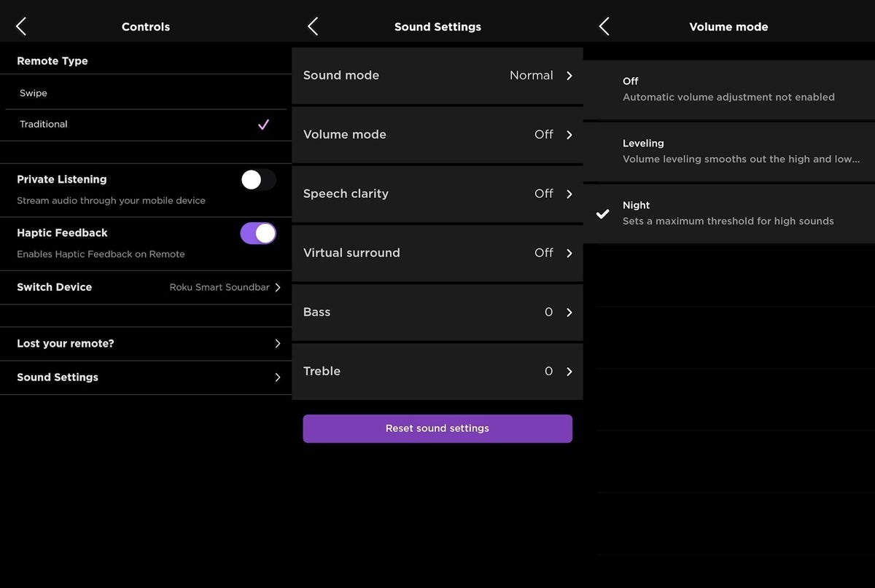Click the chevron on the Bass row
The image size is (875, 588).
[569, 312]
